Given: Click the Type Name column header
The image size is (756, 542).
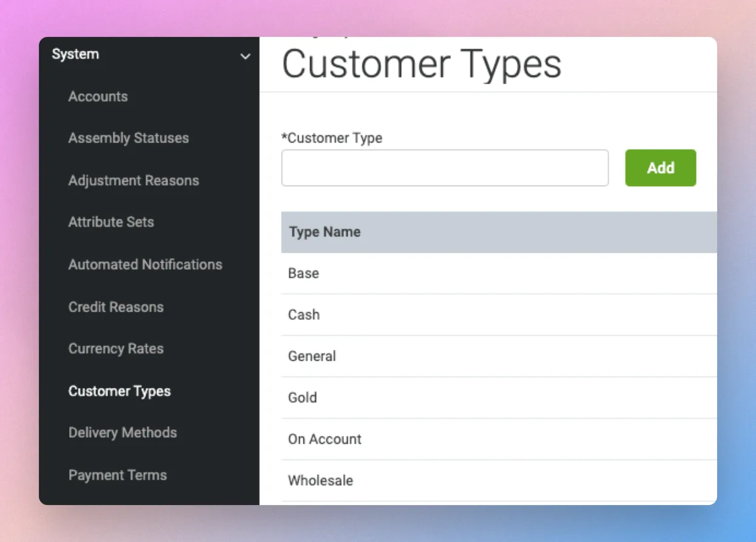Looking at the screenshot, I should [325, 232].
